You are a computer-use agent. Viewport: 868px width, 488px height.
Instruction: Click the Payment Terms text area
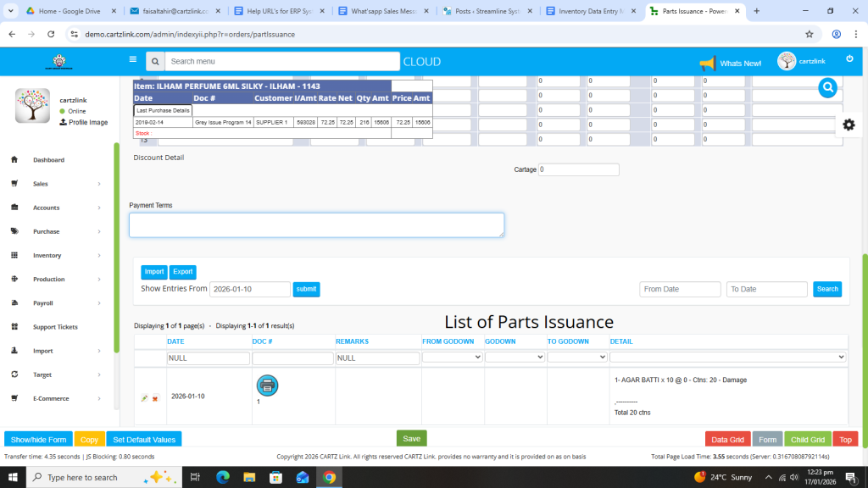316,225
